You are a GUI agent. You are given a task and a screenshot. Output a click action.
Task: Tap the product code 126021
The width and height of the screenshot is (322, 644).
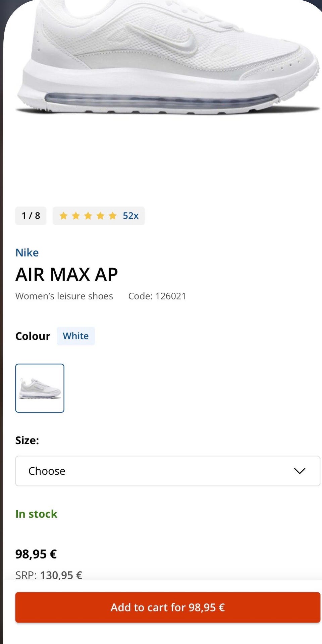[157, 296]
